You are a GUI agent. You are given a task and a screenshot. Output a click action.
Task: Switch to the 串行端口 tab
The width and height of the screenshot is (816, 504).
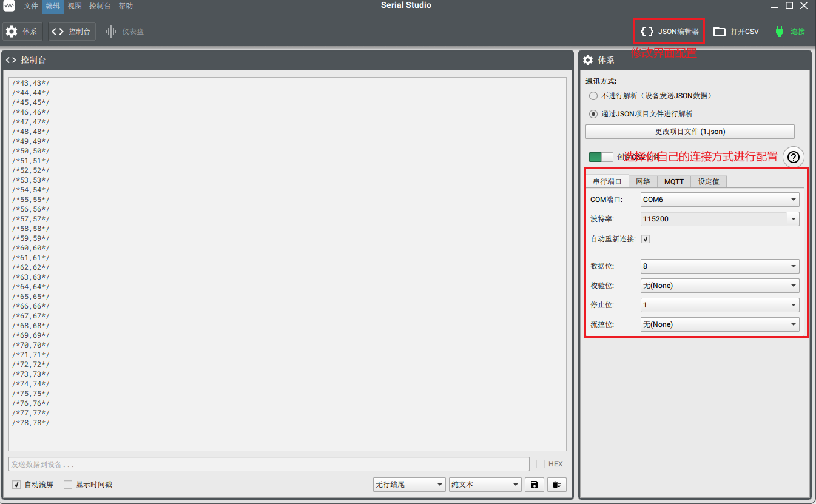607,181
